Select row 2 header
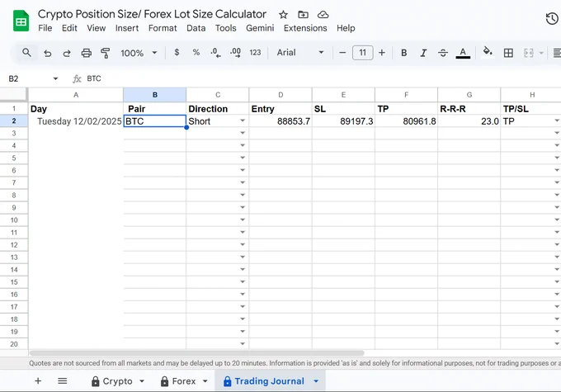The image size is (561, 392). click(14, 121)
